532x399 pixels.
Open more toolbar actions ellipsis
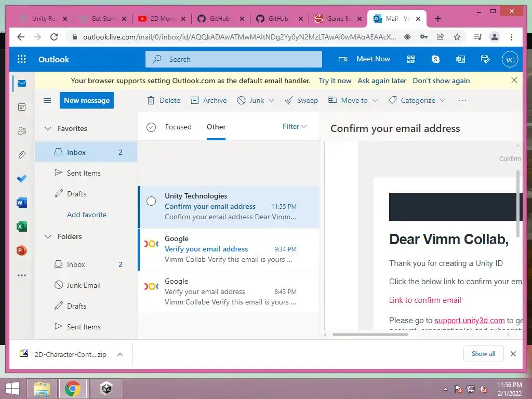pyautogui.click(x=462, y=100)
